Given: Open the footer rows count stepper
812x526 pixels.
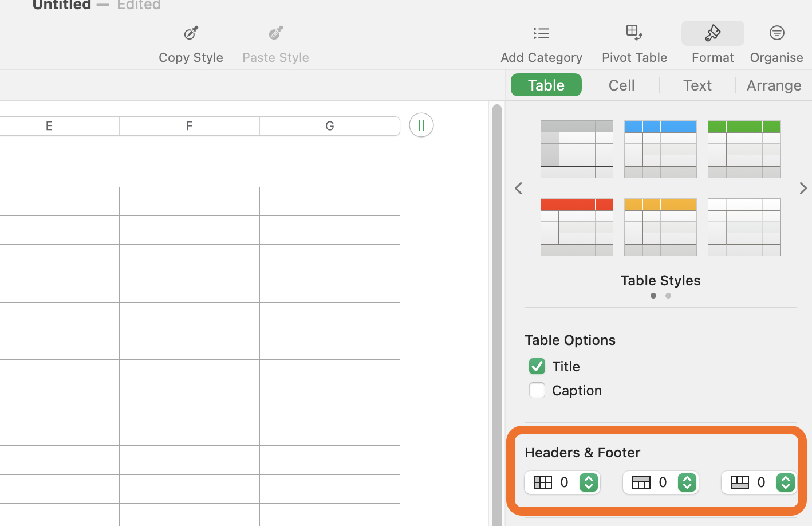Looking at the screenshot, I should (786, 482).
